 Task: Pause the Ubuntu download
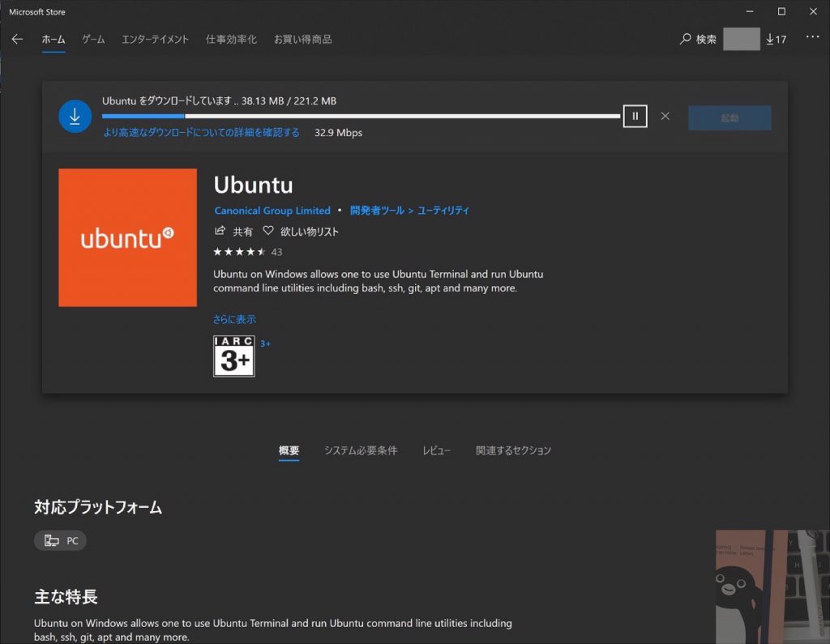(x=635, y=116)
